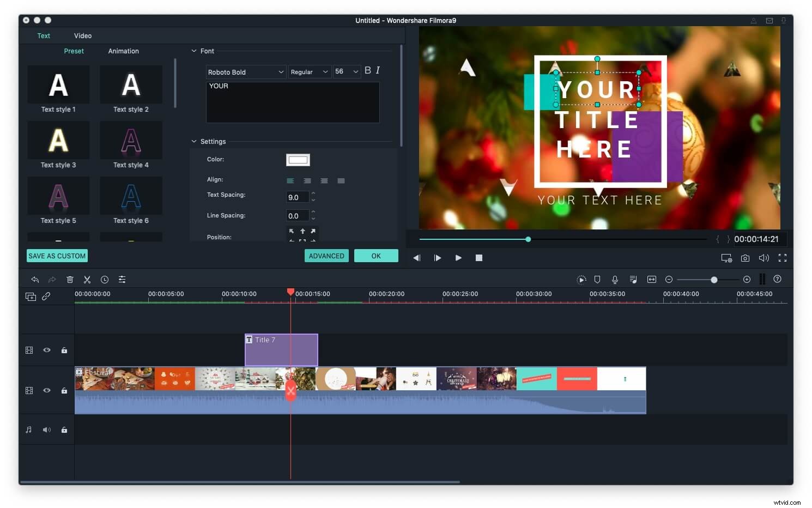Open the clip duration clock tool
This screenshot has width=812, height=508.
tap(105, 279)
